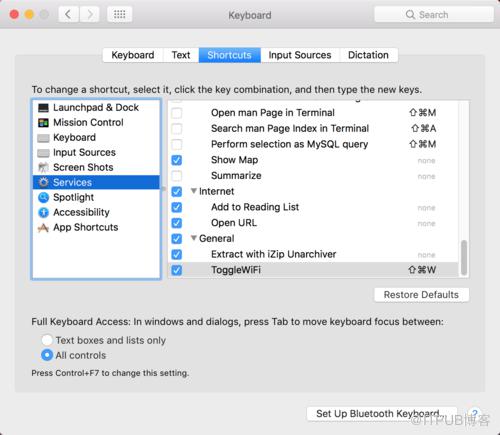500x435 pixels.
Task: Uncheck the Internet group checkbox
Action: (x=177, y=192)
